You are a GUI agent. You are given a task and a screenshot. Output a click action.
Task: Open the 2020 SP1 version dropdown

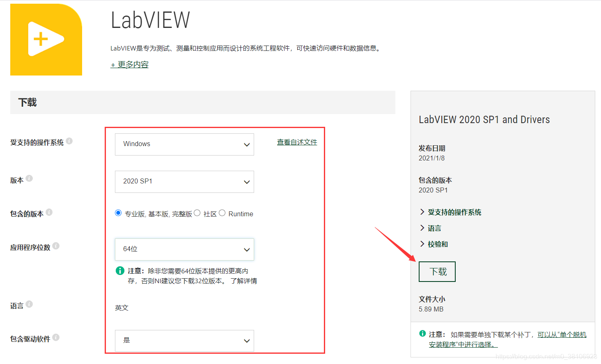point(184,182)
